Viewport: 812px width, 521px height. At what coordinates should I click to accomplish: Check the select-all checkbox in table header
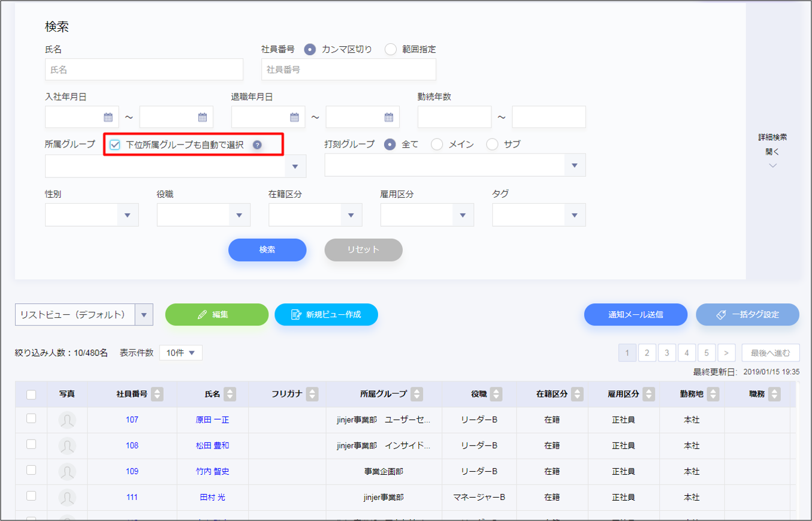(31, 394)
